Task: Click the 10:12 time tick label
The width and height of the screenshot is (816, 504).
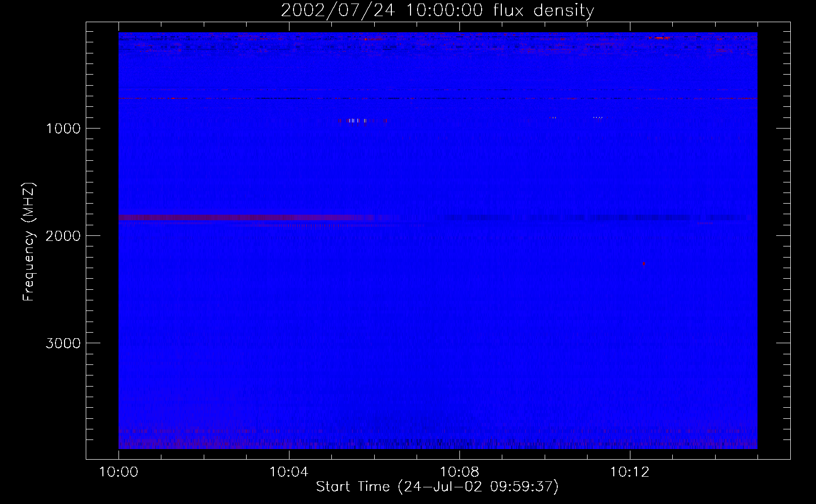Action: pos(630,472)
